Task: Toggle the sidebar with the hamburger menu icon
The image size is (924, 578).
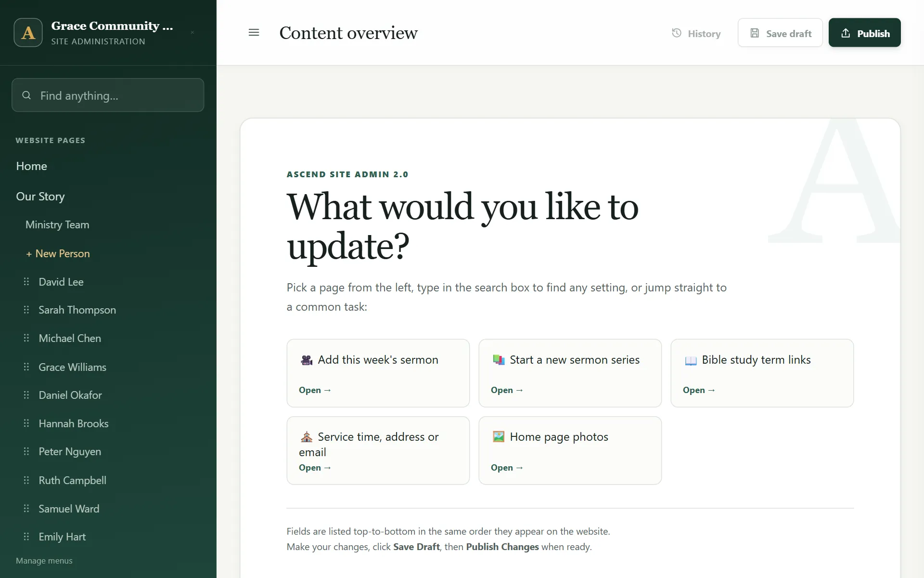Action: tap(254, 33)
